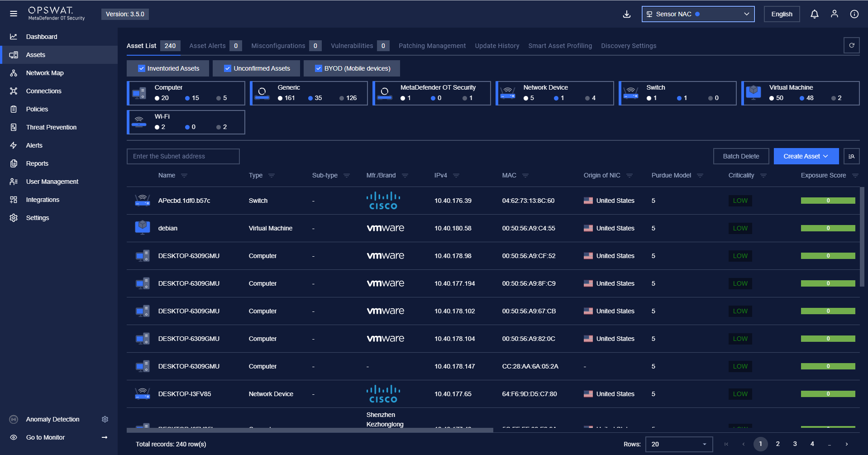The width and height of the screenshot is (868, 455).
Task: Open Network Map in the sidebar
Action: tap(45, 73)
